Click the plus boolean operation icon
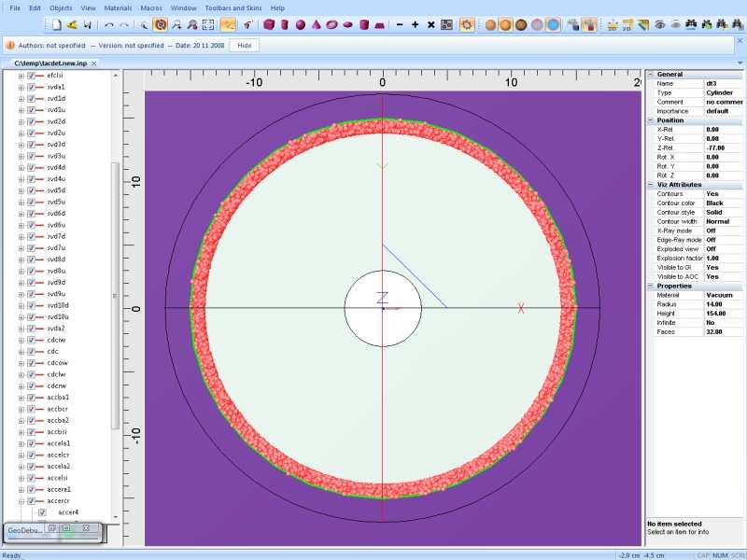The image size is (747, 560). [x=415, y=25]
